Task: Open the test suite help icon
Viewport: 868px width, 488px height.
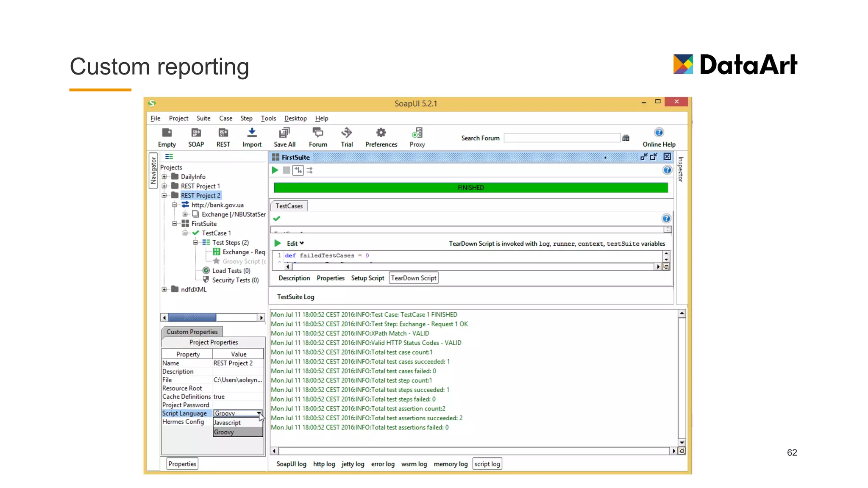Action: click(x=667, y=170)
